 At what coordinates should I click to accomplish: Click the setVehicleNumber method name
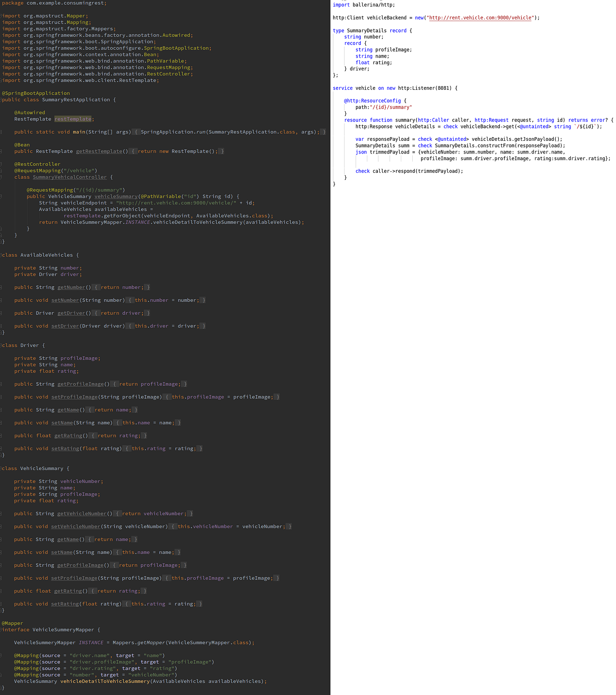pyautogui.click(x=76, y=527)
